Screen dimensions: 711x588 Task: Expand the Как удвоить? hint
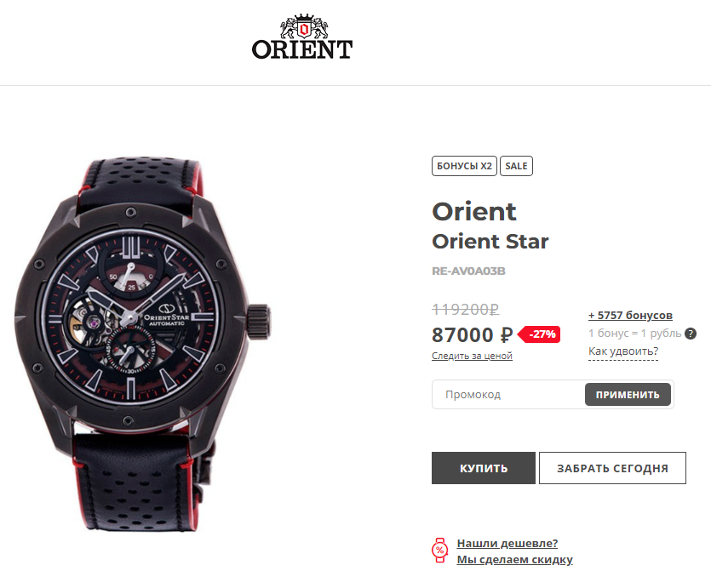pyautogui.click(x=623, y=351)
